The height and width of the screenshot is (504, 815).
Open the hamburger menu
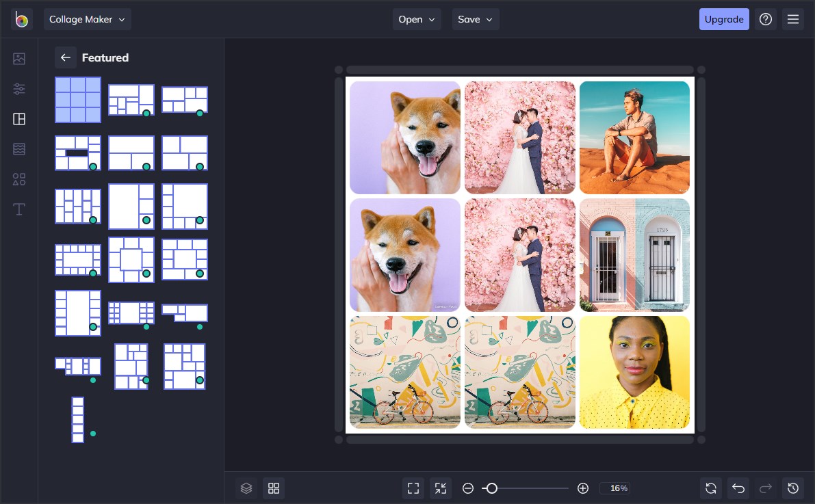point(793,19)
